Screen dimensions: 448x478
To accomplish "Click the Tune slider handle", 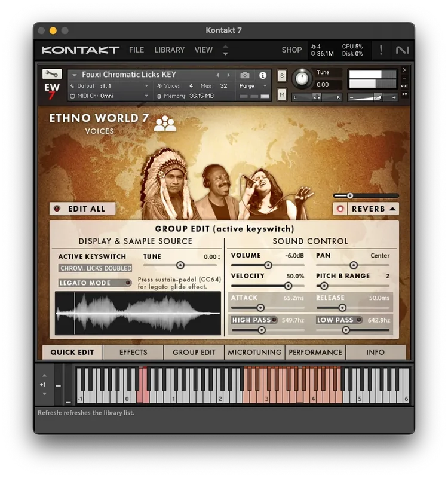I will click(180, 265).
